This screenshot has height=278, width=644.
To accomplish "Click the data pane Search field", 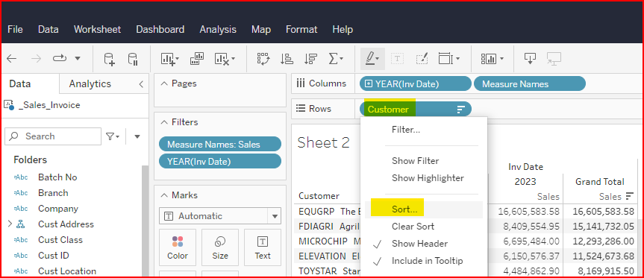I will [x=52, y=136].
